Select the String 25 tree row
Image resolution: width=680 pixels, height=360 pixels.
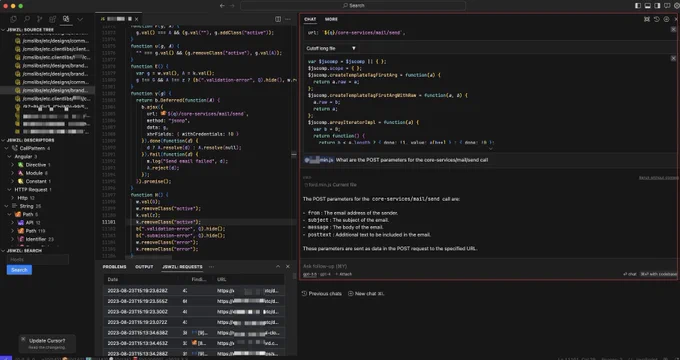pyautogui.click(x=47, y=206)
